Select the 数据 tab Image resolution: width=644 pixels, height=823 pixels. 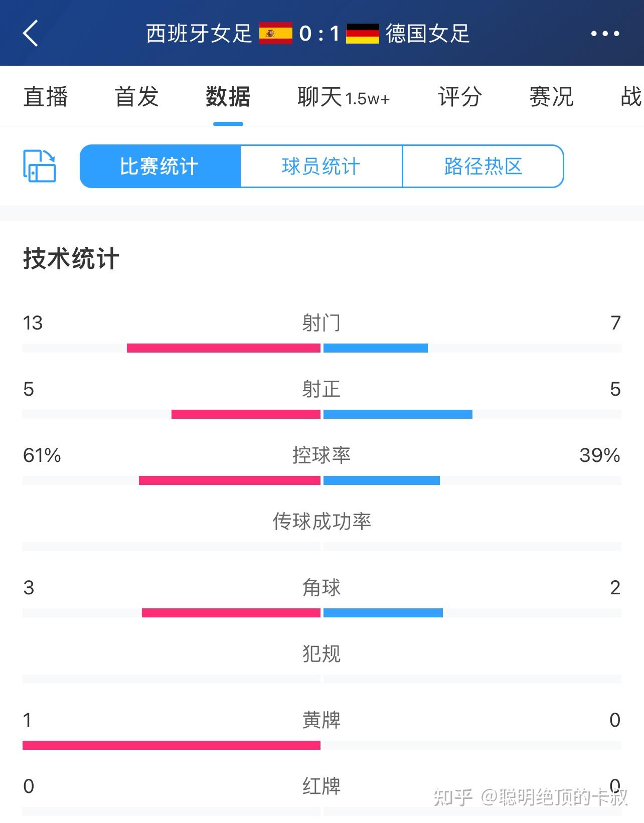click(x=228, y=96)
